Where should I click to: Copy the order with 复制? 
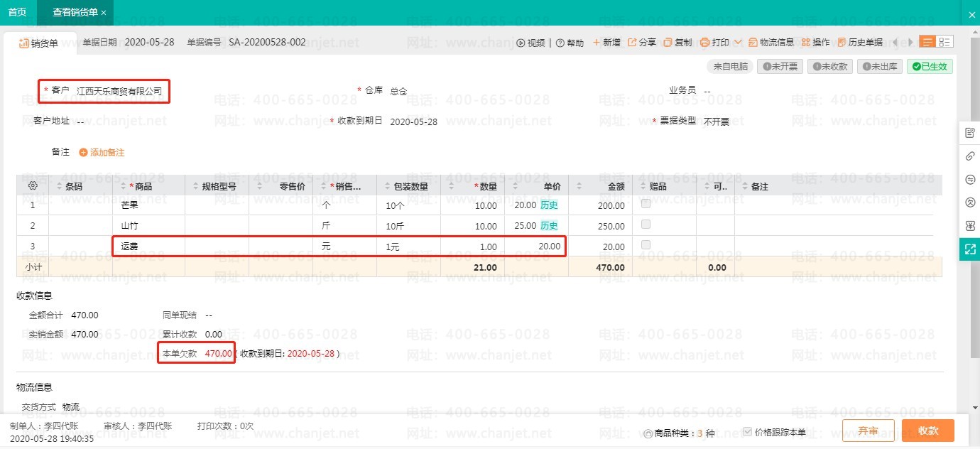[677, 43]
